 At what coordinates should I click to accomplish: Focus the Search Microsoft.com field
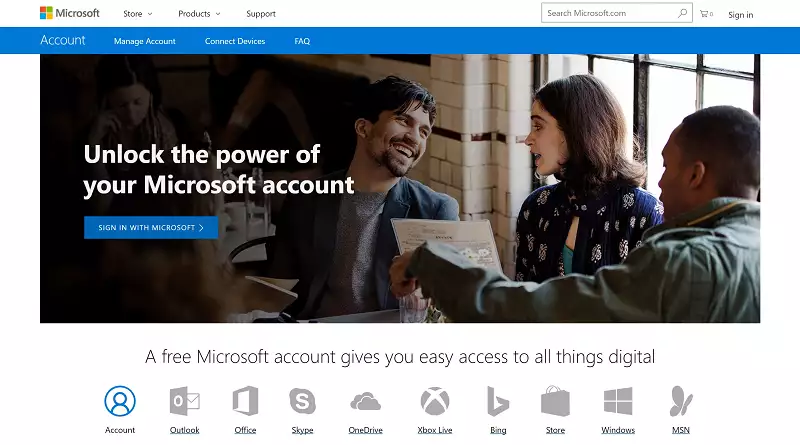coord(610,14)
